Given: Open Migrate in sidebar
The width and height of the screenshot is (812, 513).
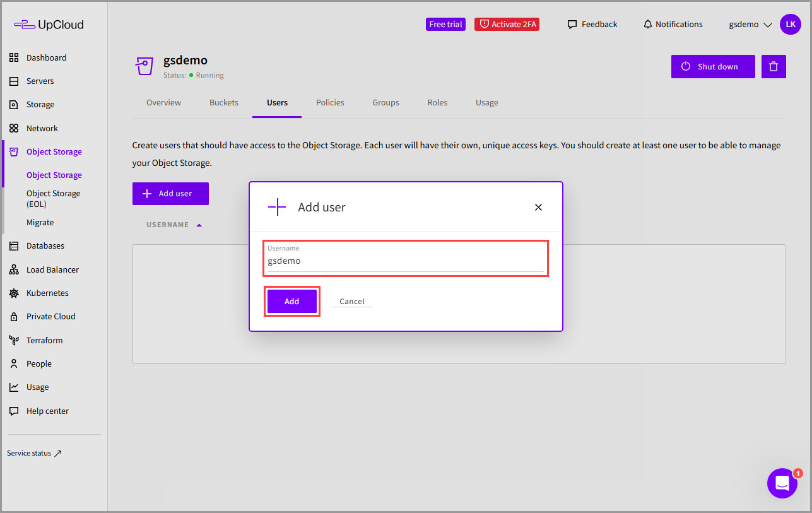Looking at the screenshot, I should pos(40,223).
